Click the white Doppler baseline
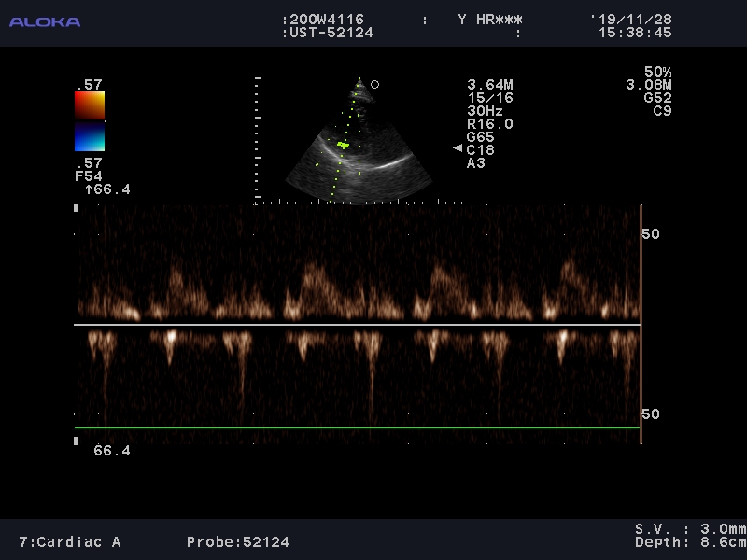Image resolution: width=747 pixels, height=560 pixels. 358,325
